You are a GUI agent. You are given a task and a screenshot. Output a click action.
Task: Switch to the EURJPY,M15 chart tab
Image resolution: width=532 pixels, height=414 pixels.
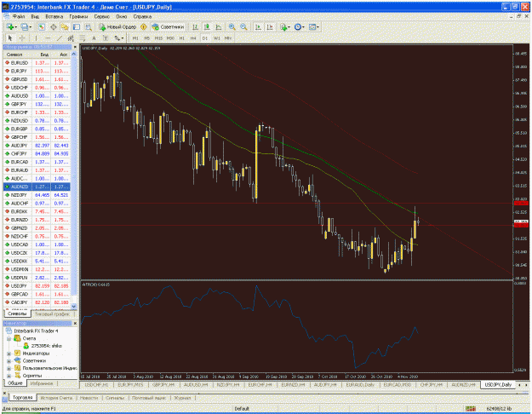130,385
